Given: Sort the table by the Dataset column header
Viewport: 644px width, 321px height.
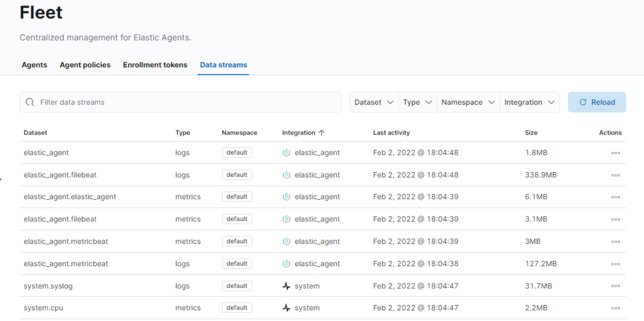Looking at the screenshot, I should coord(35,132).
